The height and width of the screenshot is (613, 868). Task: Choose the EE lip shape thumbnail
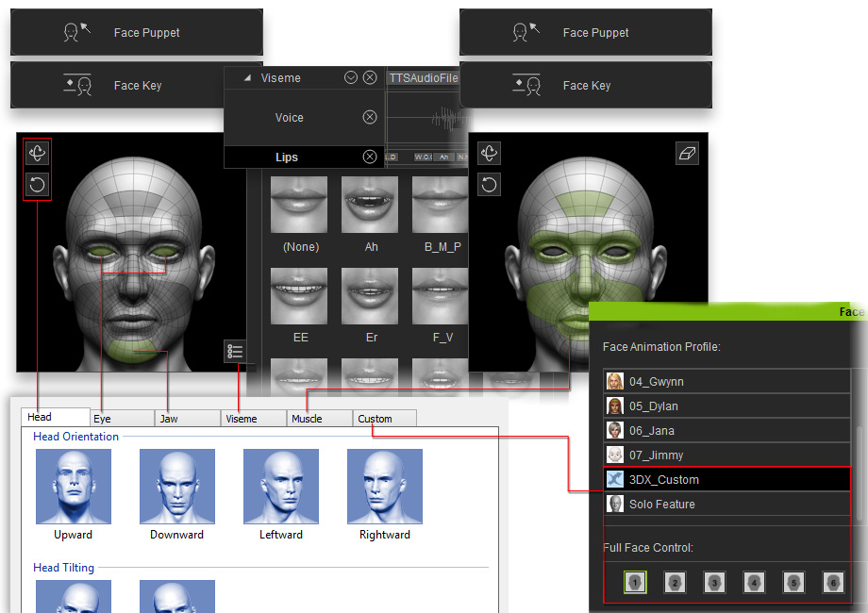[299, 296]
